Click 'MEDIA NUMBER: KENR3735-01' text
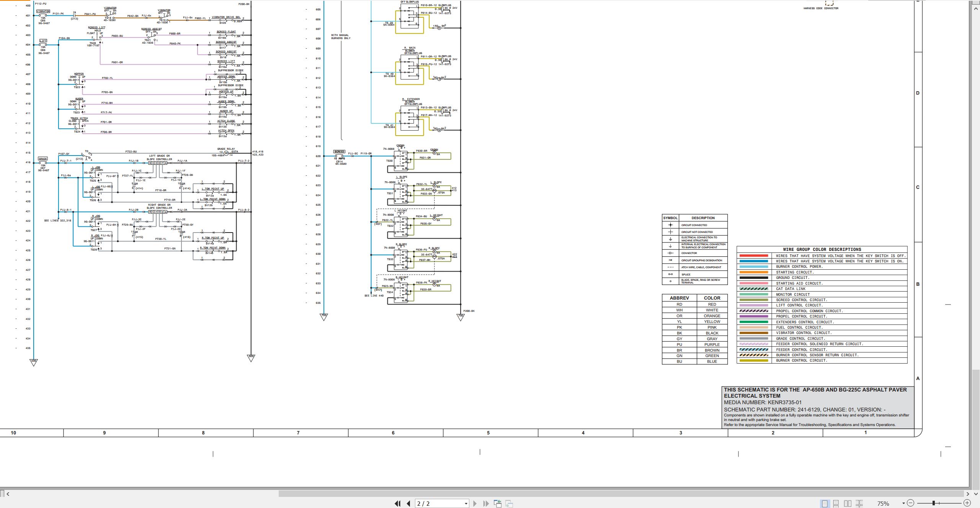 (x=763, y=403)
